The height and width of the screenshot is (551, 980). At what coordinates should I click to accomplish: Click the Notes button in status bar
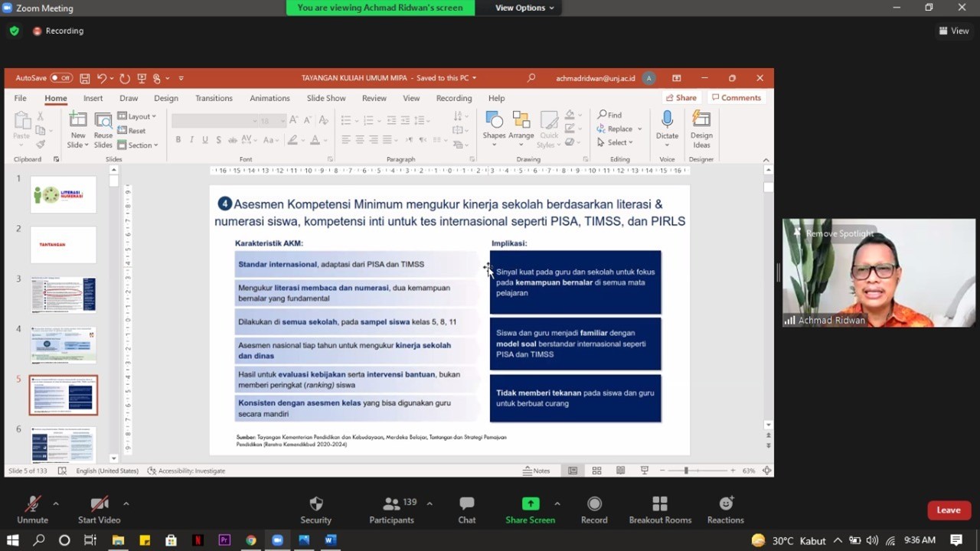(537, 471)
